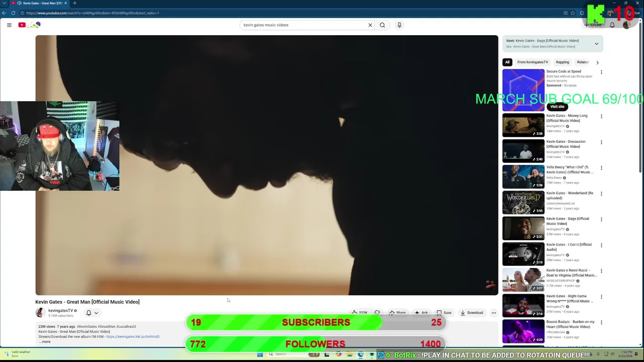Image resolution: width=644 pixels, height=362 pixels.
Task: Open Cold weather widget on taskbar
Action: tap(18, 354)
